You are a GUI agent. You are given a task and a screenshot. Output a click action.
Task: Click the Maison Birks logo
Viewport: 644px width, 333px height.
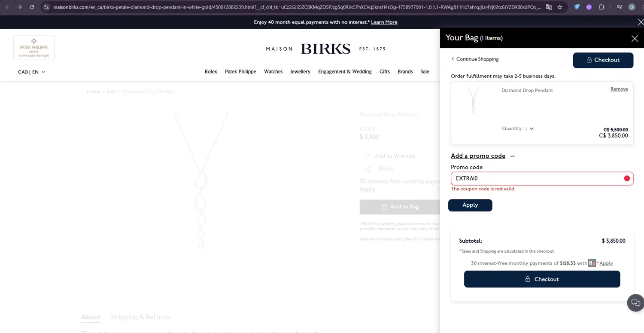[326, 49]
